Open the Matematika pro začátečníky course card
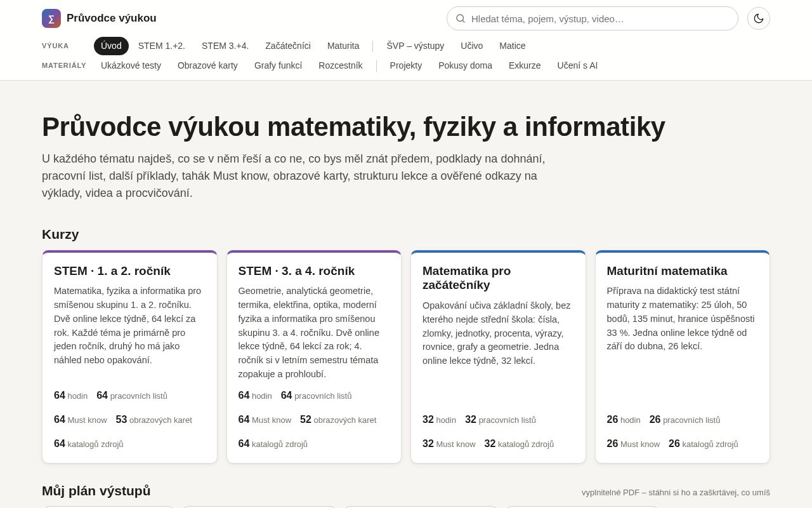The image size is (812, 508). (x=498, y=357)
